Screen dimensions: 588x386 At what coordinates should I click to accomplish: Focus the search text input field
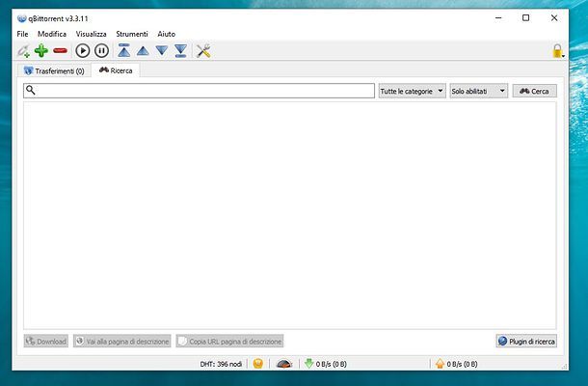[200, 91]
